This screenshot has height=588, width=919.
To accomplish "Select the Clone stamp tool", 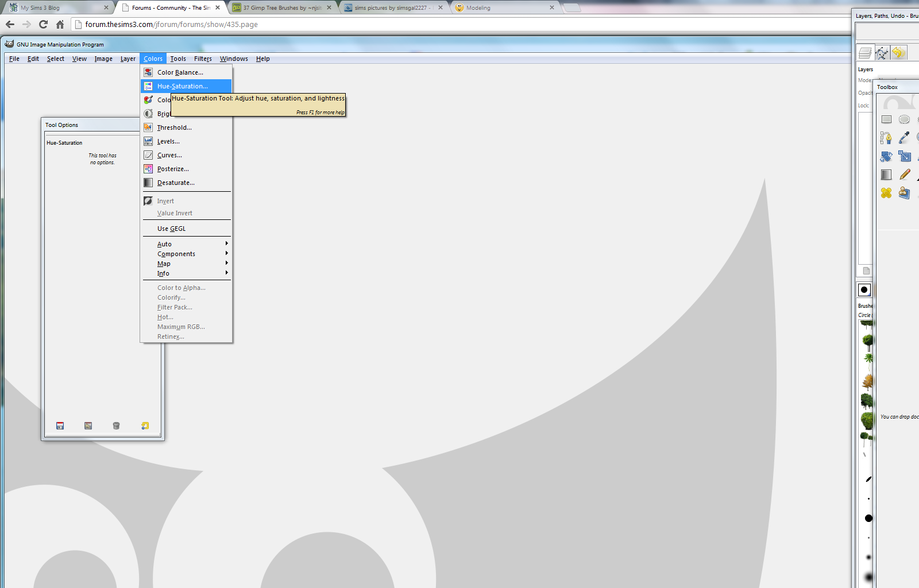I will click(x=904, y=193).
